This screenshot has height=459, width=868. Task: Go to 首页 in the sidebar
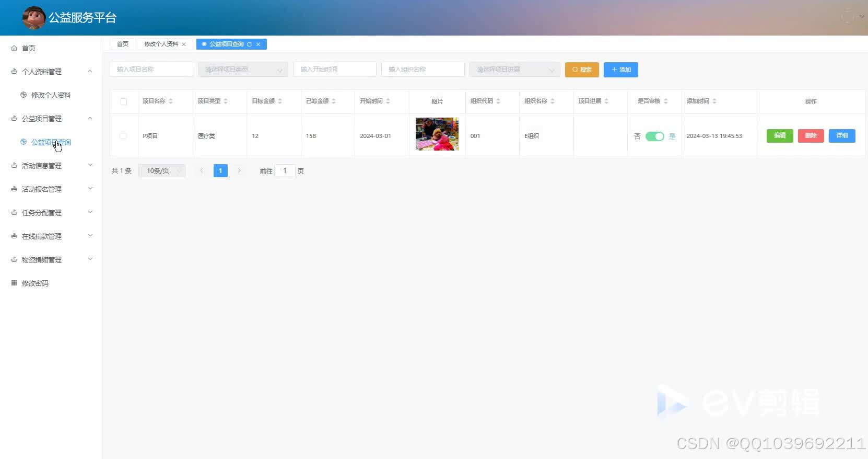point(29,48)
